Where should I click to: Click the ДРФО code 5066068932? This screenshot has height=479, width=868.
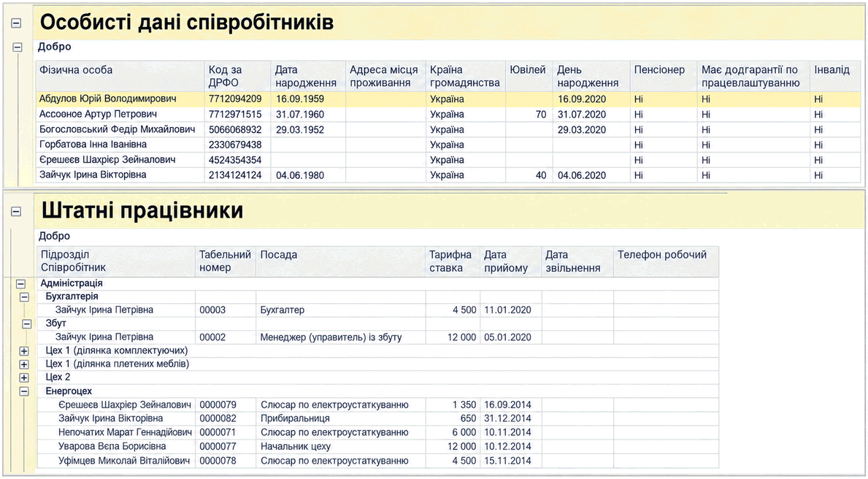coord(235,130)
